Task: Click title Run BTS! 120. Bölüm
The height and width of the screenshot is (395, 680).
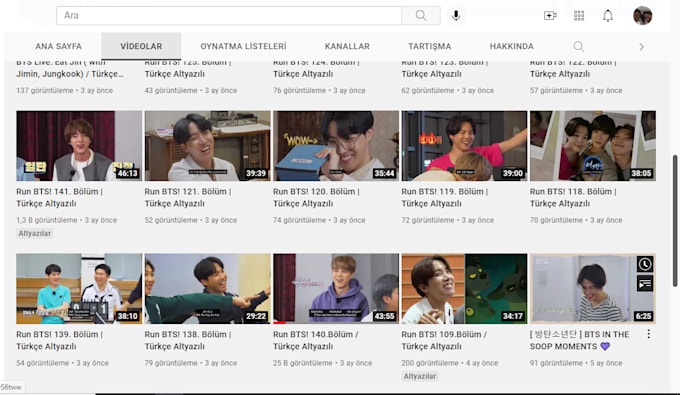Action: [316, 197]
